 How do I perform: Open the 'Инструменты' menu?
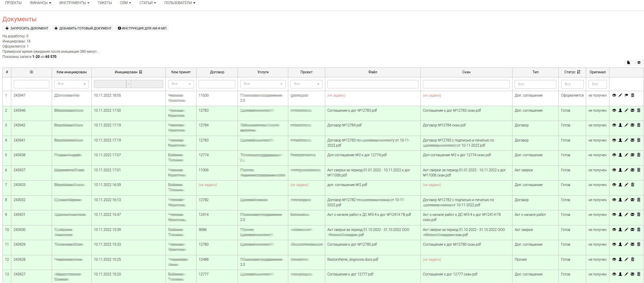pos(74,3)
